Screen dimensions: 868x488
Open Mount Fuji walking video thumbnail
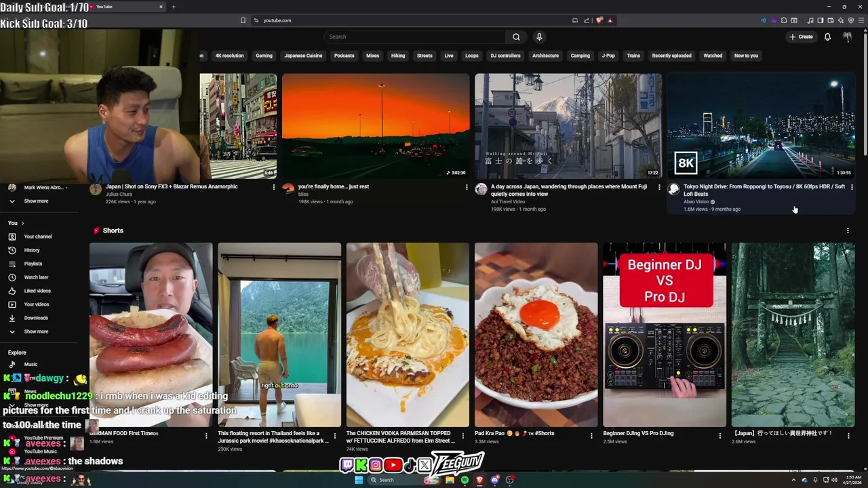[x=568, y=126]
